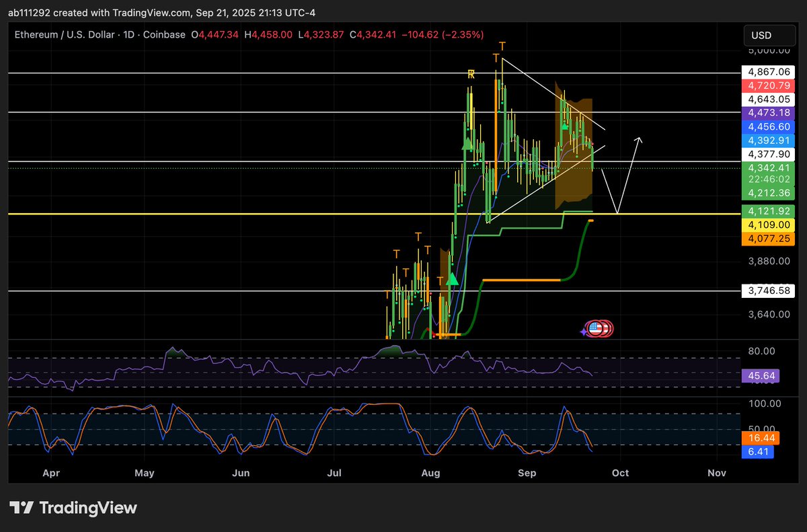807x532 pixels.
Task: Toggle the Stochastic 16.44 value label
Action: click(x=761, y=438)
